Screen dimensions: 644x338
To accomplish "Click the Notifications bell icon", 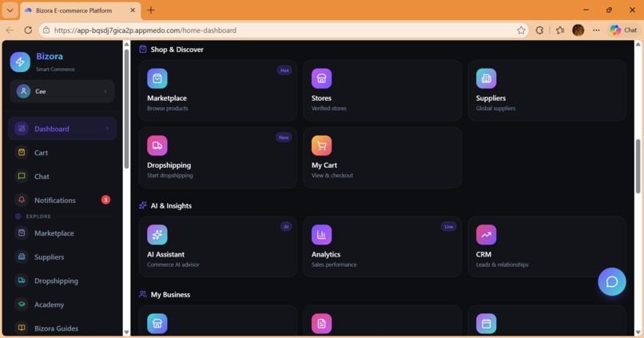I will (x=22, y=200).
